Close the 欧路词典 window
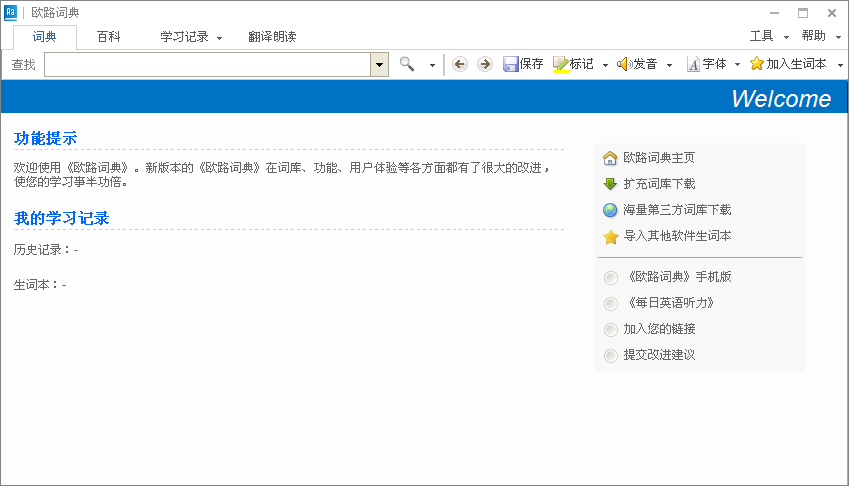Image resolution: width=849 pixels, height=486 pixels. point(832,13)
